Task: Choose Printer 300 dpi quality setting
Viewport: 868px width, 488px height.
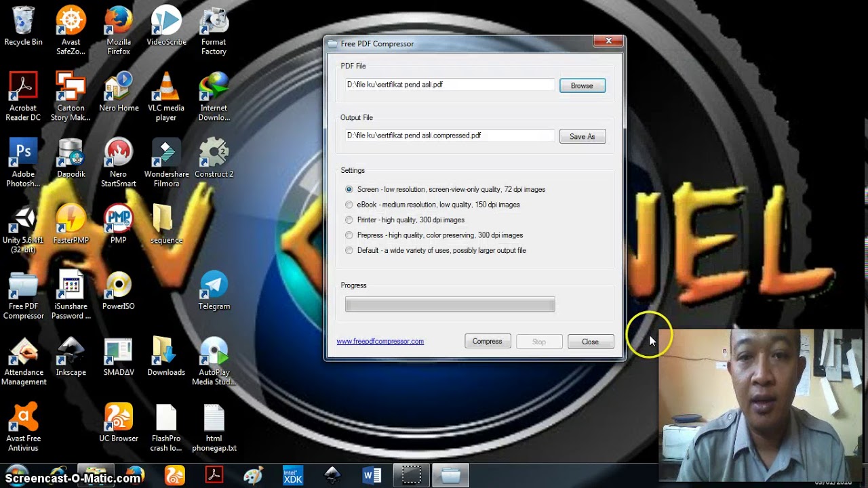Action: pyautogui.click(x=405, y=220)
